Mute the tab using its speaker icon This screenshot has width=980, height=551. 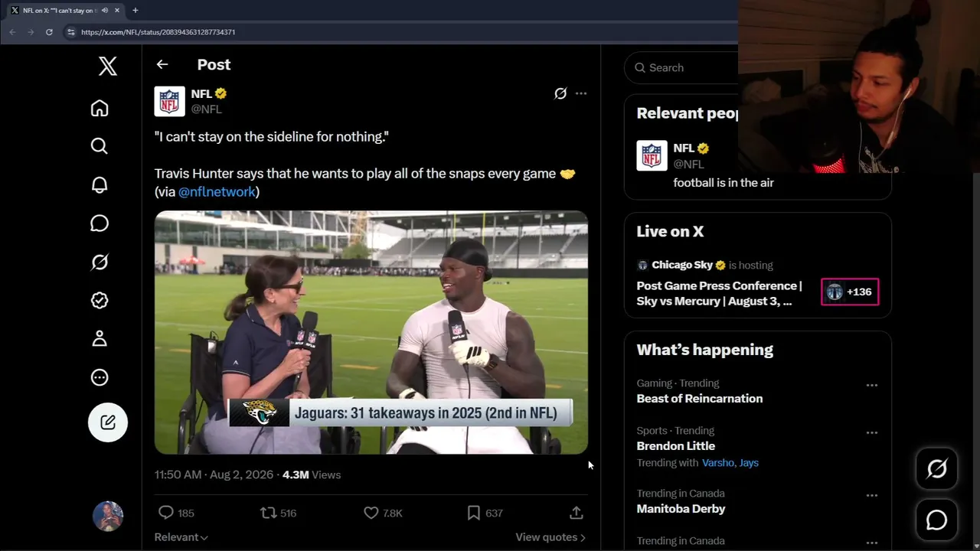coord(104,11)
